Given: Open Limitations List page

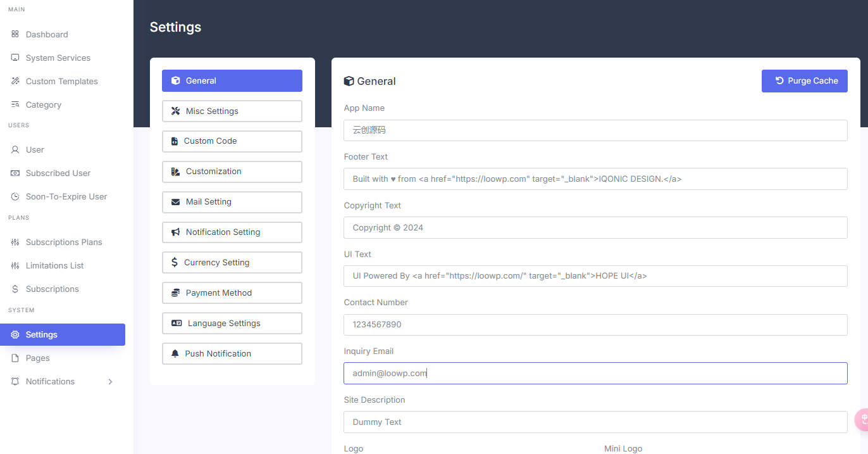Looking at the screenshot, I should (x=63, y=265).
